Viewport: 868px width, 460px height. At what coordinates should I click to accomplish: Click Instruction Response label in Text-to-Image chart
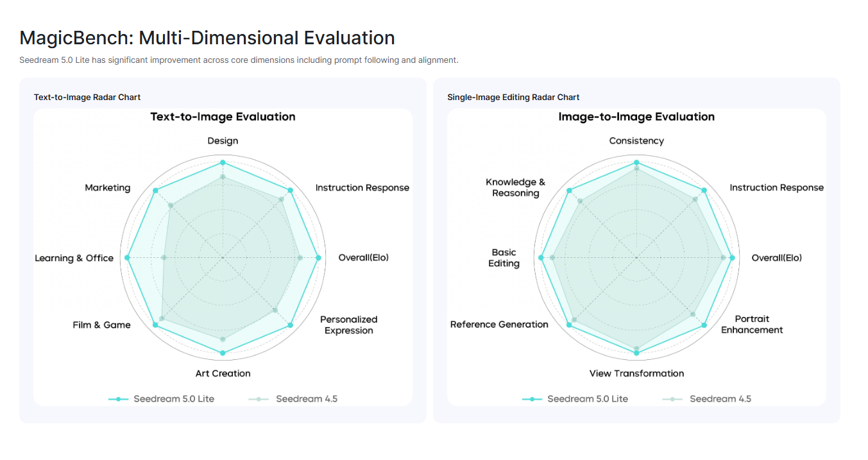point(362,188)
